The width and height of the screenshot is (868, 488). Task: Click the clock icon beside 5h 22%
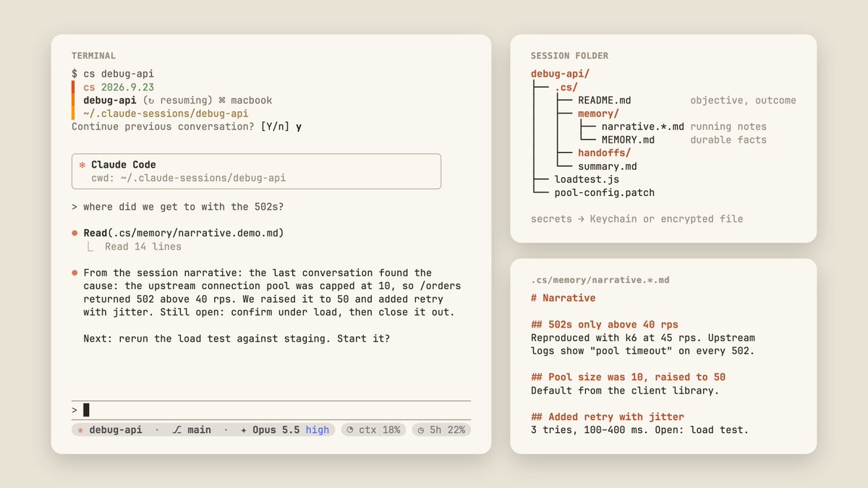pos(421,430)
